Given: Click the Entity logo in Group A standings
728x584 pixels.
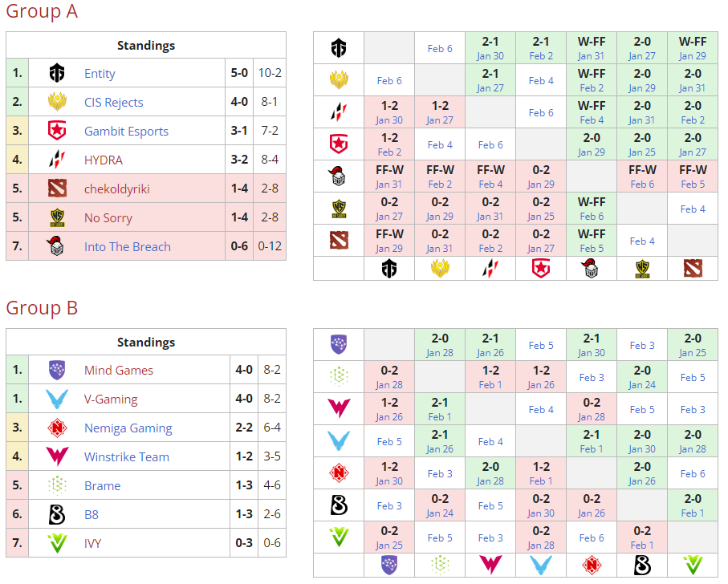Looking at the screenshot, I should click(x=57, y=74).
